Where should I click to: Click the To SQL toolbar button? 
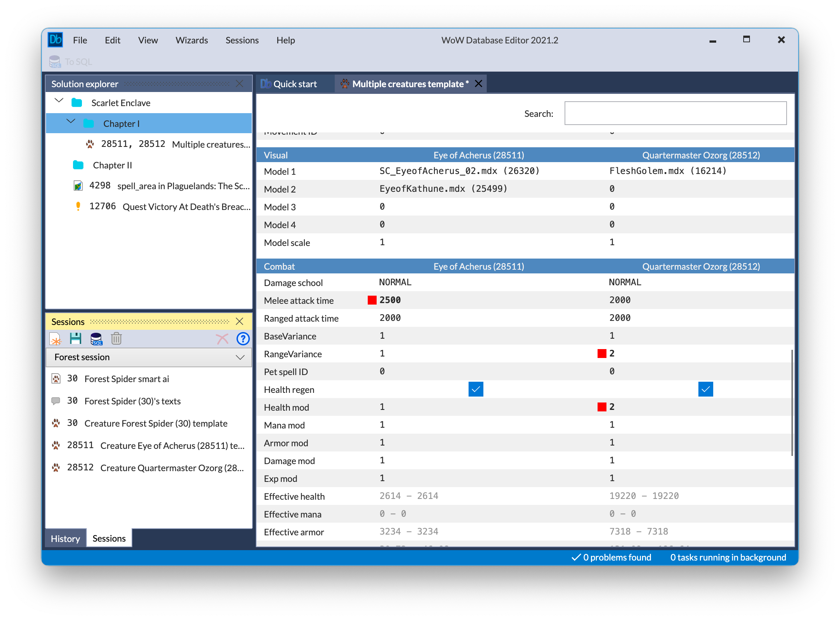(x=71, y=62)
